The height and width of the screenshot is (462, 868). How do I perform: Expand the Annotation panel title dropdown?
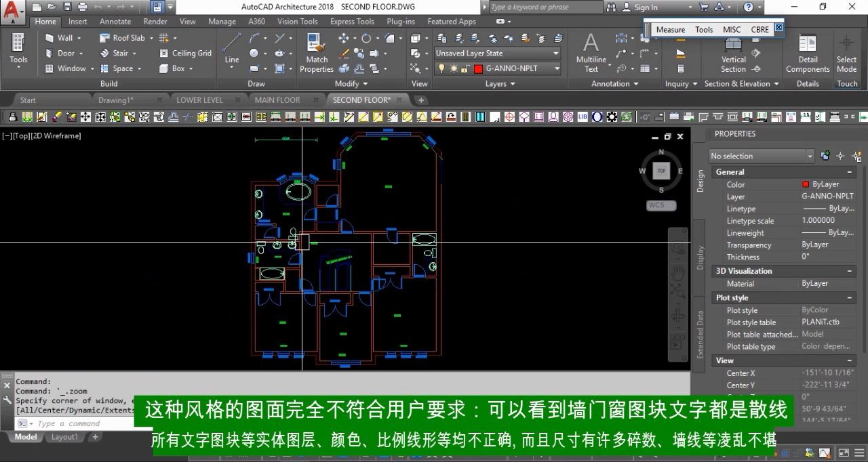tap(615, 84)
